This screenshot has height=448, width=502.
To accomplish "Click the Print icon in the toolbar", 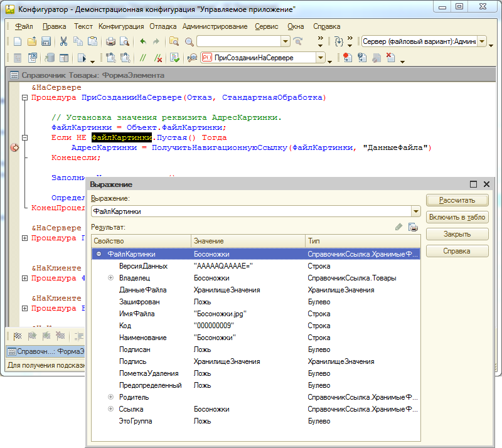I will tap(110, 41).
